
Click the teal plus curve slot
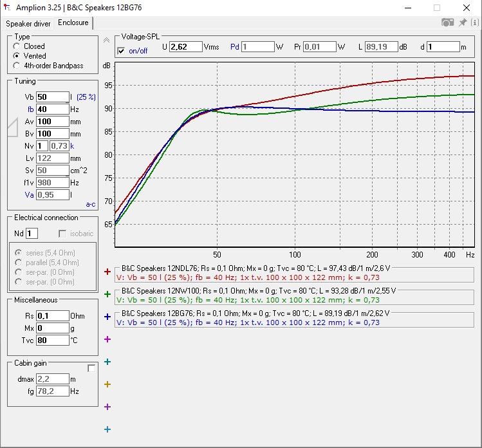pos(107,362)
